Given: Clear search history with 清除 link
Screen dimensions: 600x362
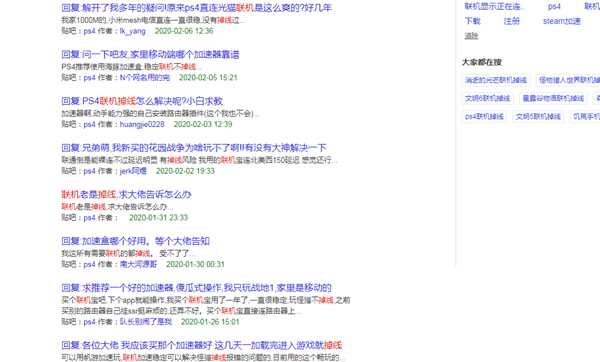Looking at the screenshot, I should [x=471, y=36].
